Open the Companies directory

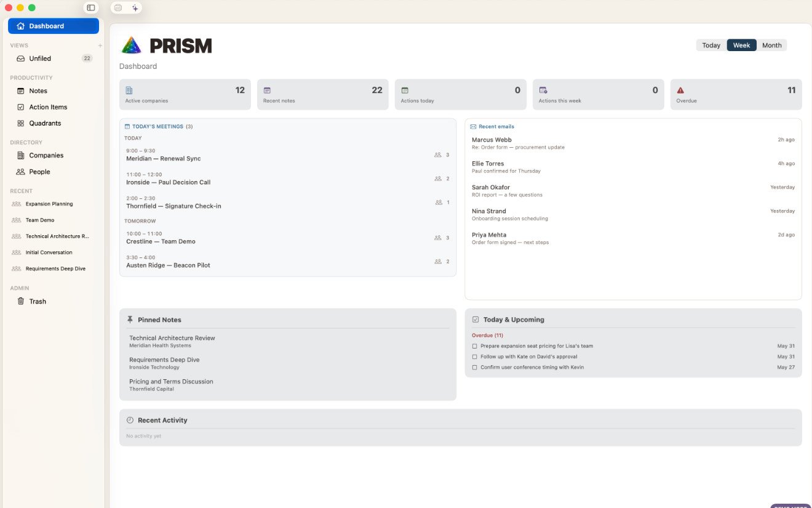54,155
